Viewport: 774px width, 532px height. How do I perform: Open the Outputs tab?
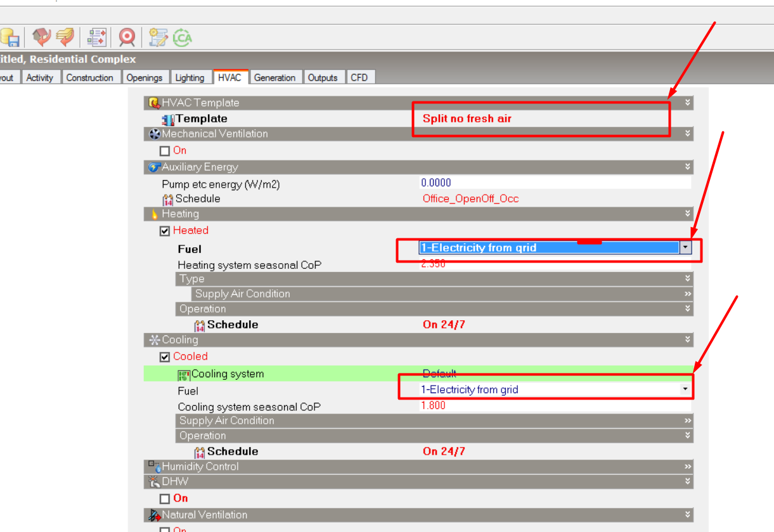click(323, 77)
